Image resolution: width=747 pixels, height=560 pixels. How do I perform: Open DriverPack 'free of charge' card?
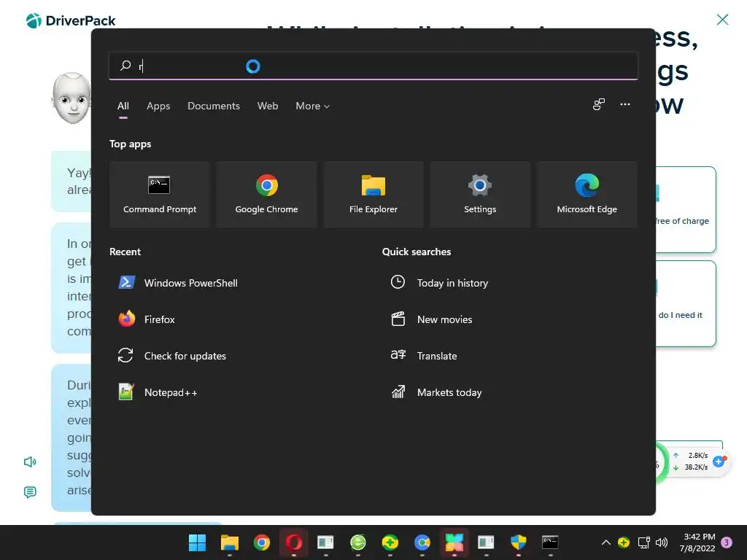coord(686,209)
